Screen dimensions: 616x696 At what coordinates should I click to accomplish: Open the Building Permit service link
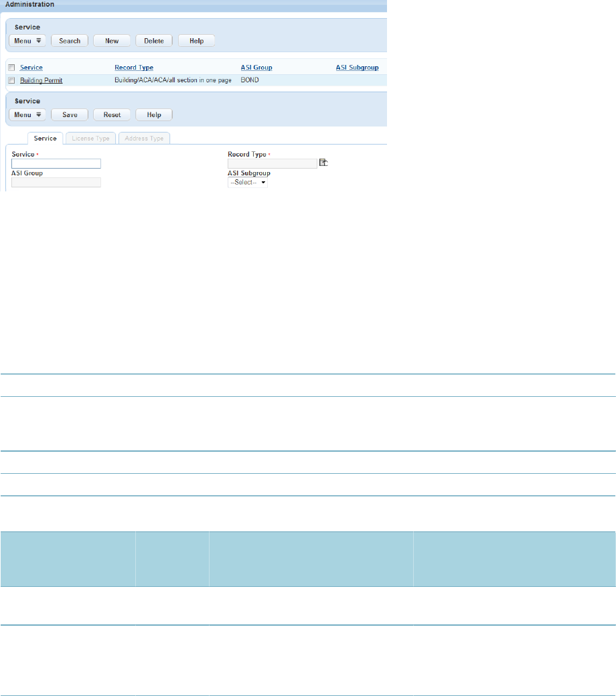tap(42, 80)
